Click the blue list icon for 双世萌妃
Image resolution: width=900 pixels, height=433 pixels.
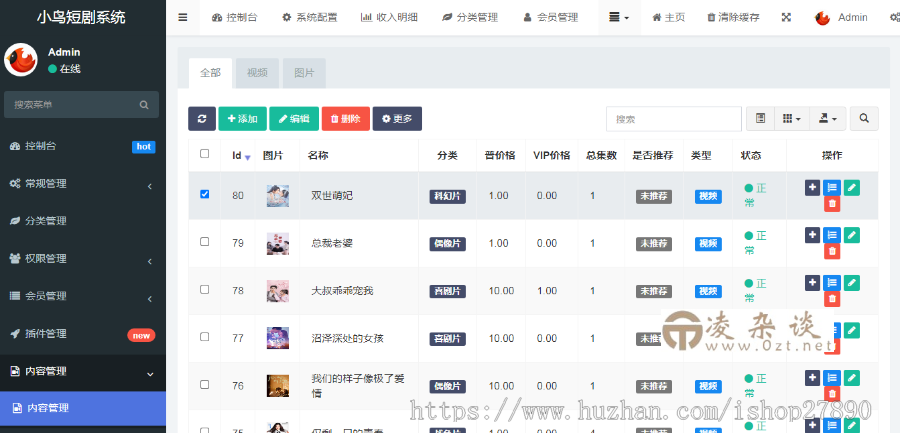pyautogui.click(x=832, y=187)
